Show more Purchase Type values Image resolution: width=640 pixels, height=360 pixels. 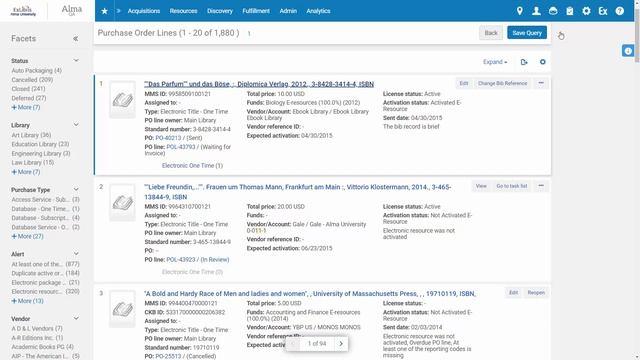(x=27, y=236)
